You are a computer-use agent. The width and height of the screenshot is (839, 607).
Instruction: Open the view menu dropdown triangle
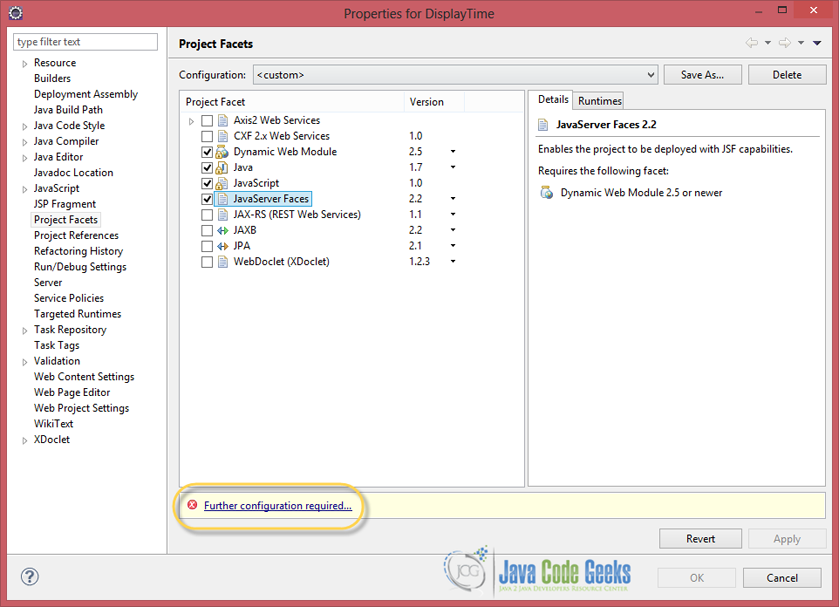(x=817, y=43)
